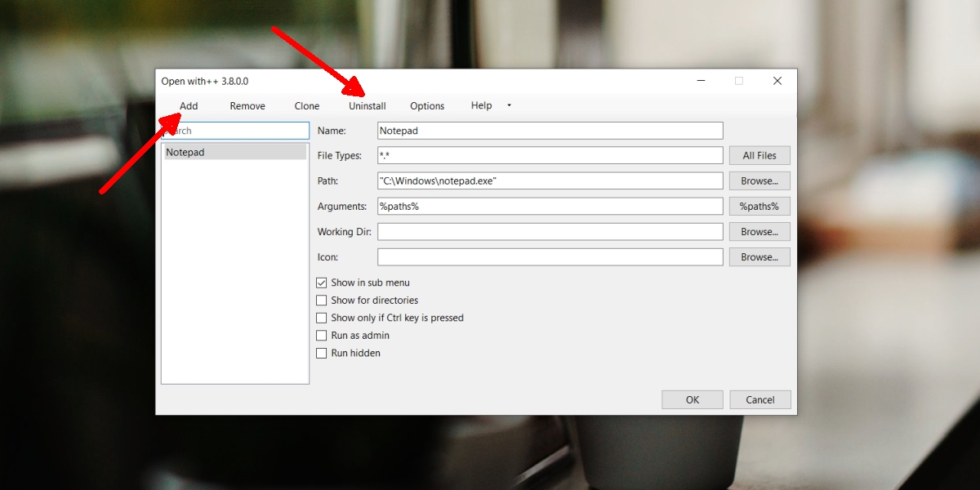Minimize the Open with++ window
The width and height of the screenshot is (980, 490).
tap(702, 81)
